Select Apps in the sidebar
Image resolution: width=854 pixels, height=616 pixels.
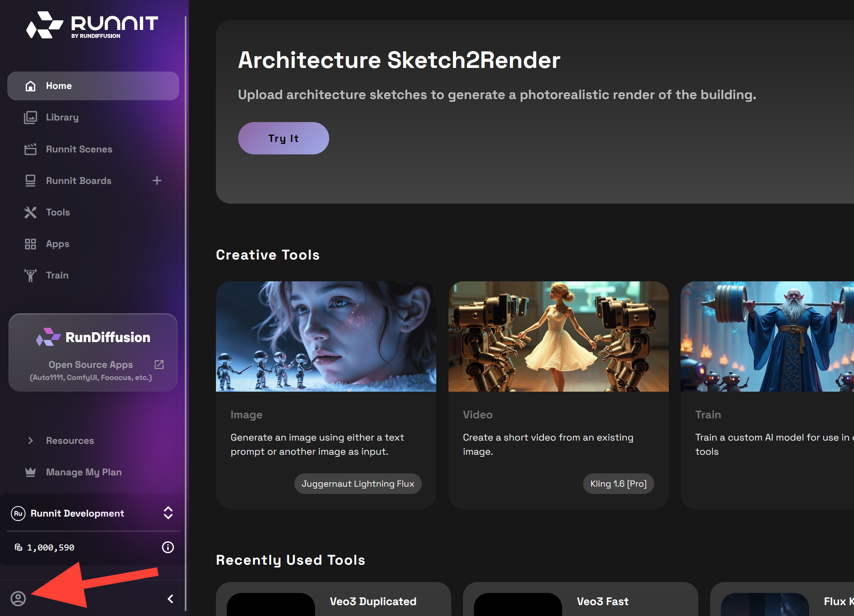point(93,244)
